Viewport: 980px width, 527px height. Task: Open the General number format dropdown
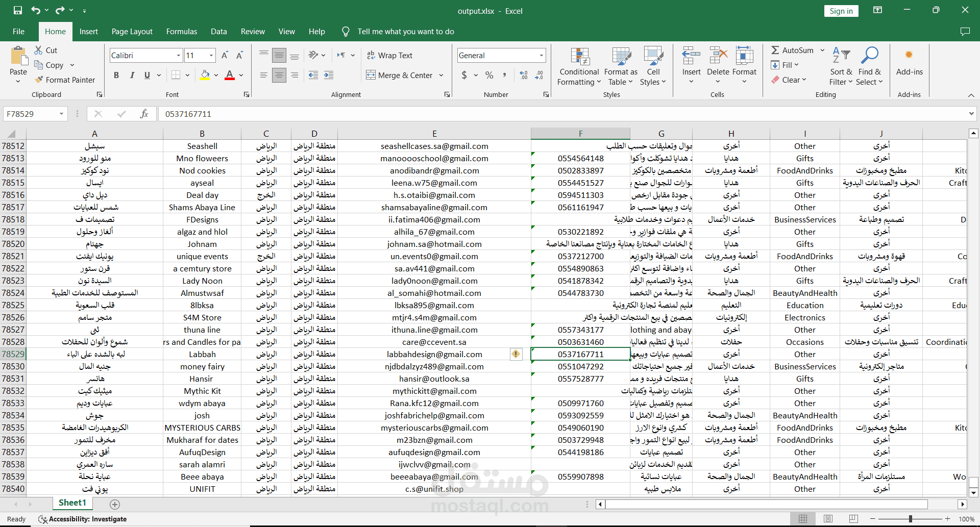point(541,55)
